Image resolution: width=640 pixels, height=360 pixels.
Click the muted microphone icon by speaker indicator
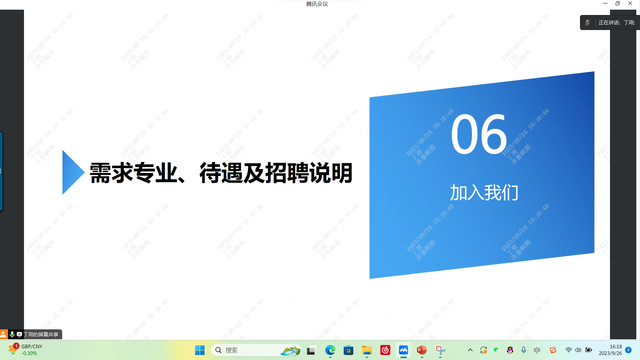click(587, 22)
